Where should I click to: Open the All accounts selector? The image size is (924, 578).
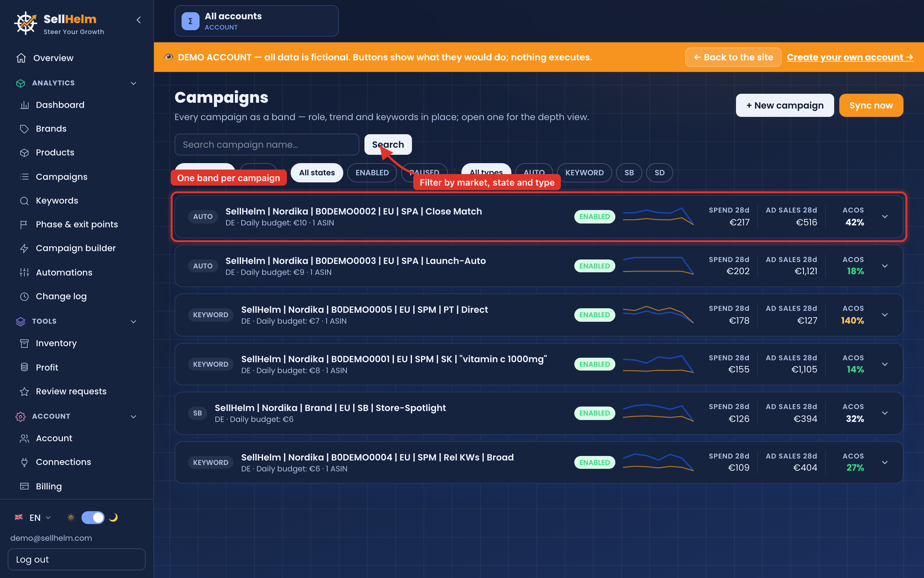coord(257,21)
